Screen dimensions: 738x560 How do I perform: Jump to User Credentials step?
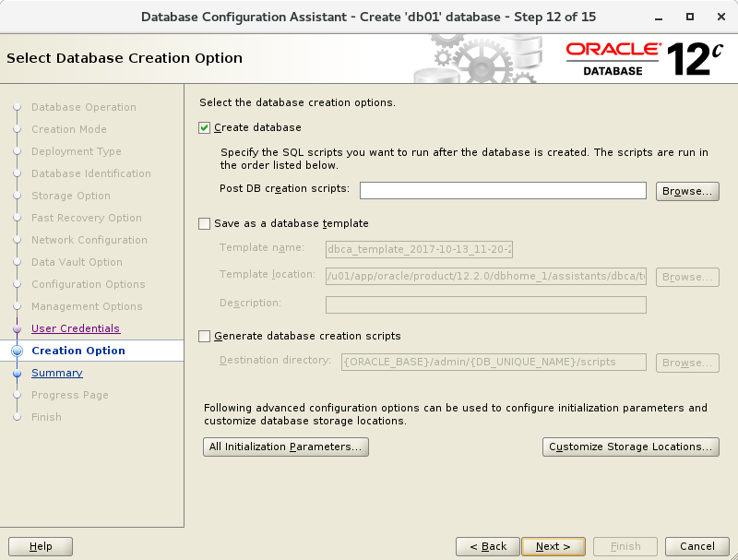point(76,328)
